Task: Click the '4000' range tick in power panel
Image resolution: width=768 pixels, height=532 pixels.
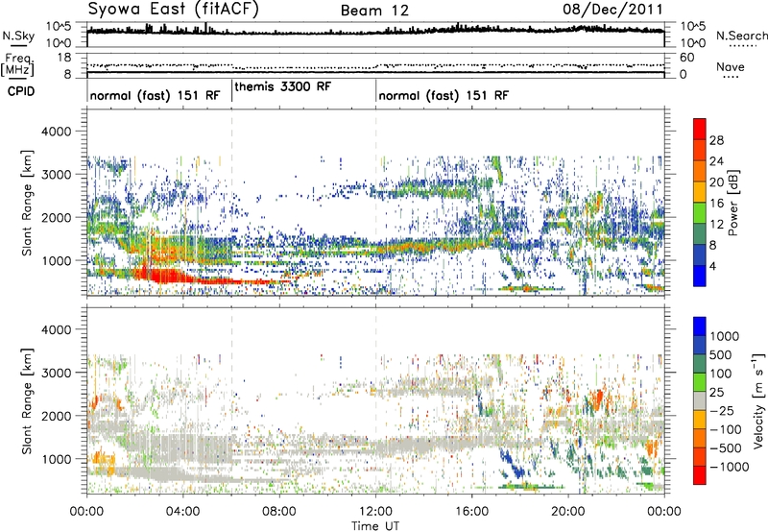Action: coord(56,132)
